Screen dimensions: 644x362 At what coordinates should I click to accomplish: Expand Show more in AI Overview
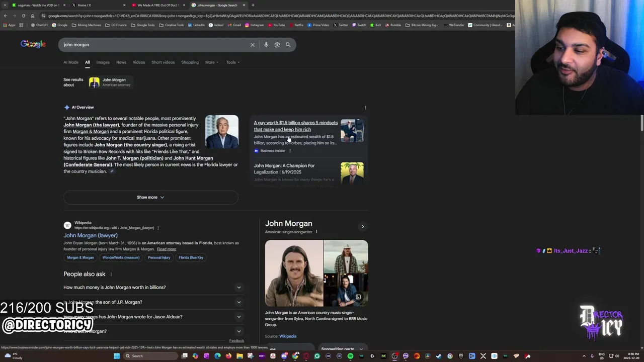tap(150, 197)
